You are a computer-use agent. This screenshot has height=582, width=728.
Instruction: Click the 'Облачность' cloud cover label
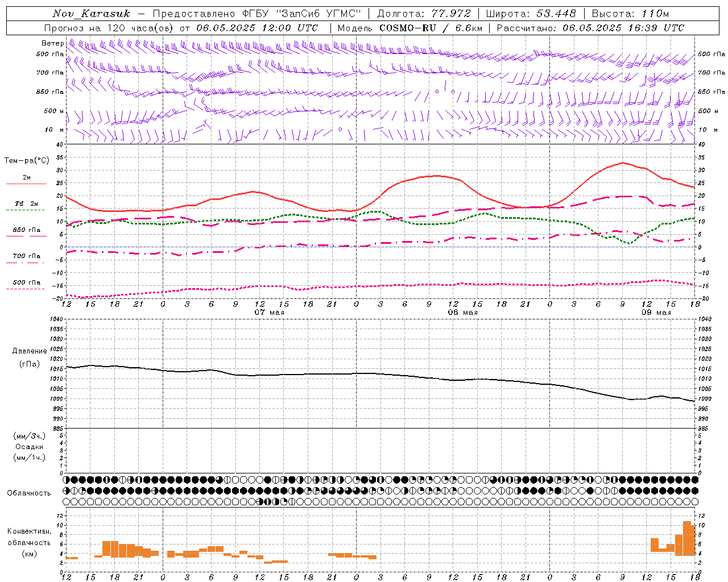click(x=29, y=493)
